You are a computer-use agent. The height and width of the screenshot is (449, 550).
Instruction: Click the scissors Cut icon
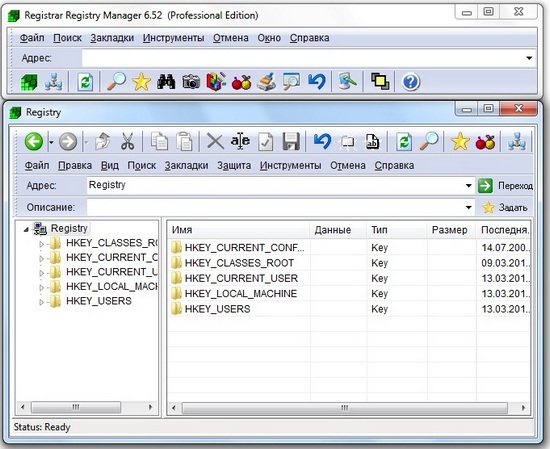127,142
